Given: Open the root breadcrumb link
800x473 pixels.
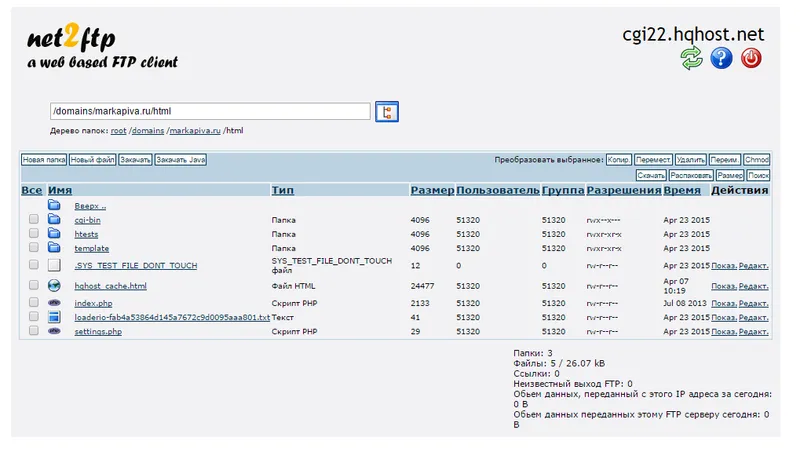Looking at the screenshot, I should 118,131.
